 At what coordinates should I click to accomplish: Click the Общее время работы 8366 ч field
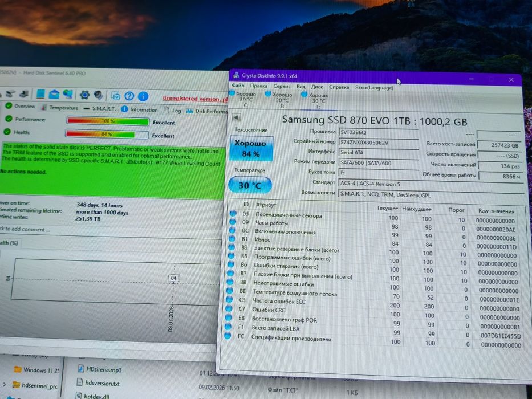tap(500, 177)
